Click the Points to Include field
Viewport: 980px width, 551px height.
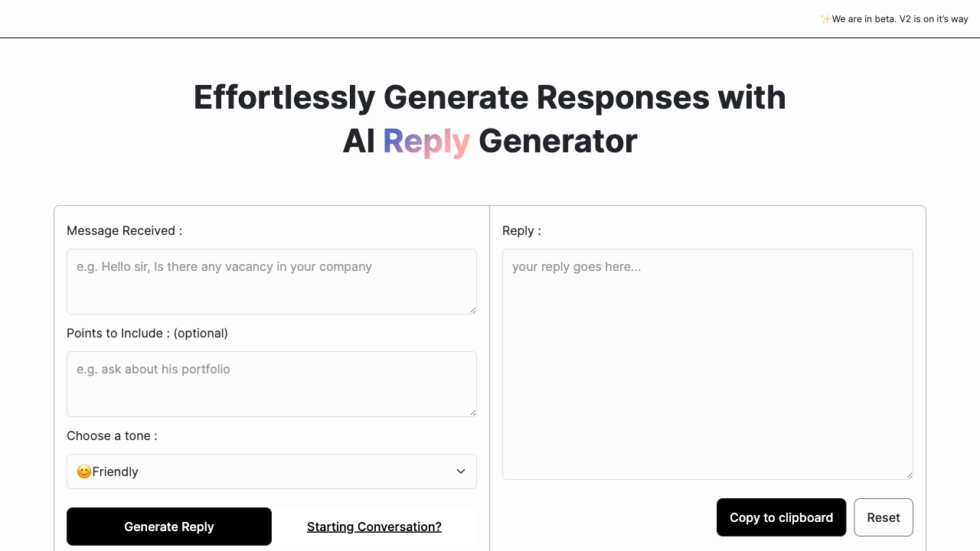pyautogui.click(x=272, y=383)
